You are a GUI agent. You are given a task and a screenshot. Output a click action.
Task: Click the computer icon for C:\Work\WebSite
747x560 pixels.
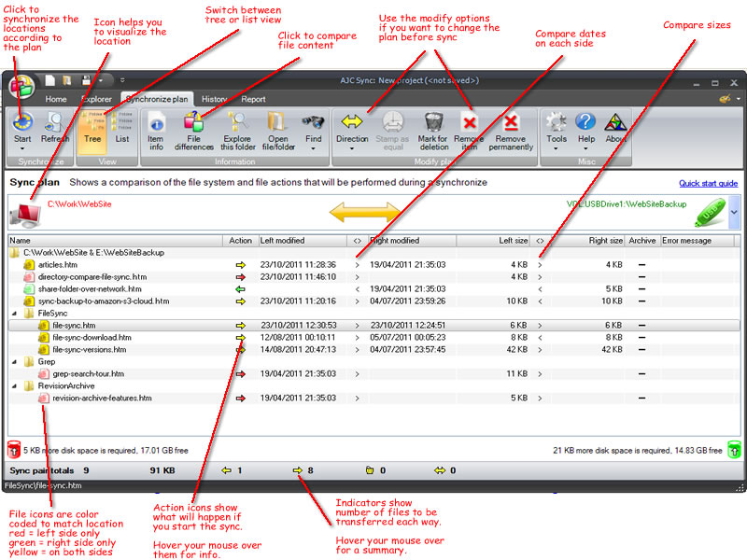pos(26,214)
